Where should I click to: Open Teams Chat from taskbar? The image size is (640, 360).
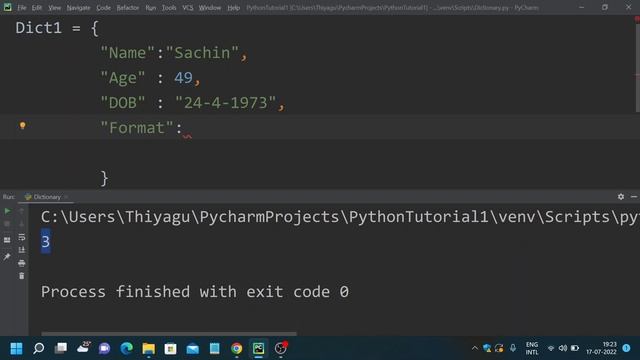coord(104,348)
